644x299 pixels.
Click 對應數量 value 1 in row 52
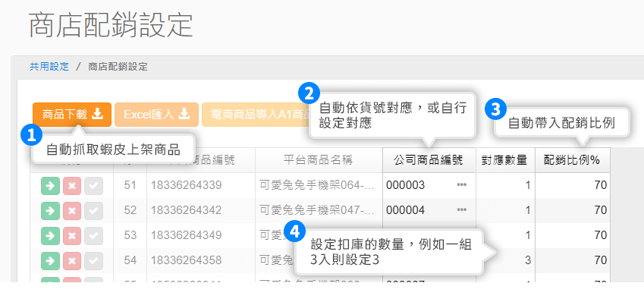tap(505, 210)
